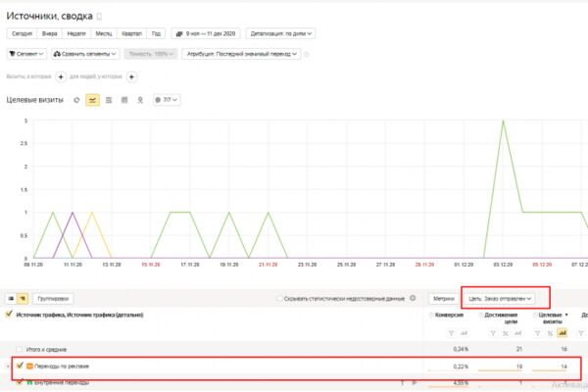Open the Точность 100% dropdown
Screen dimensions: 588x392
[x=150, y=54]
